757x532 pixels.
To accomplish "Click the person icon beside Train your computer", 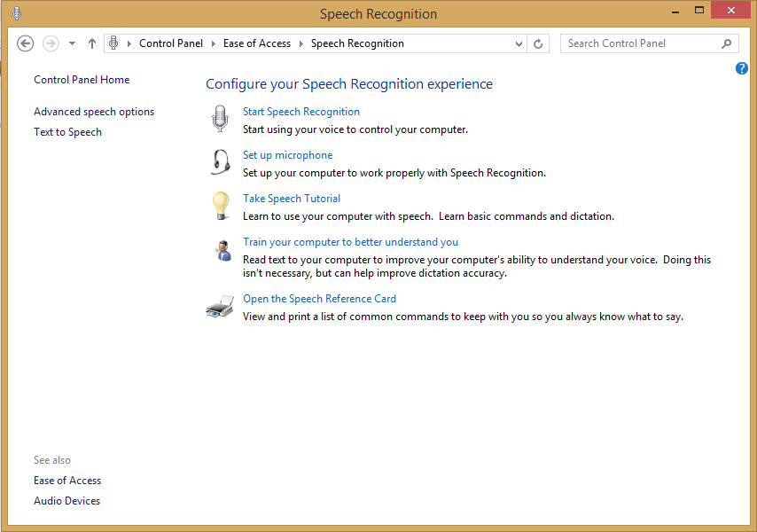I will (x=222, y=251).
